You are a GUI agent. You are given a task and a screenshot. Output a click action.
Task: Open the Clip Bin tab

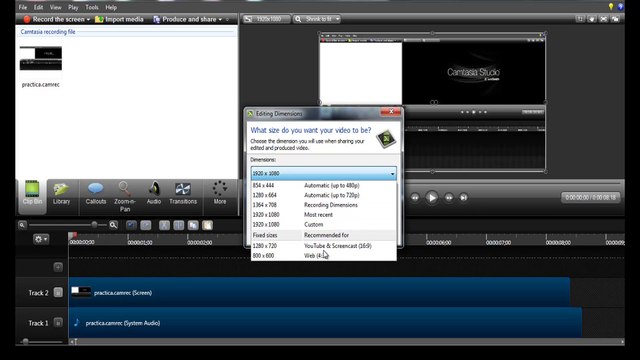coord(32,196)
